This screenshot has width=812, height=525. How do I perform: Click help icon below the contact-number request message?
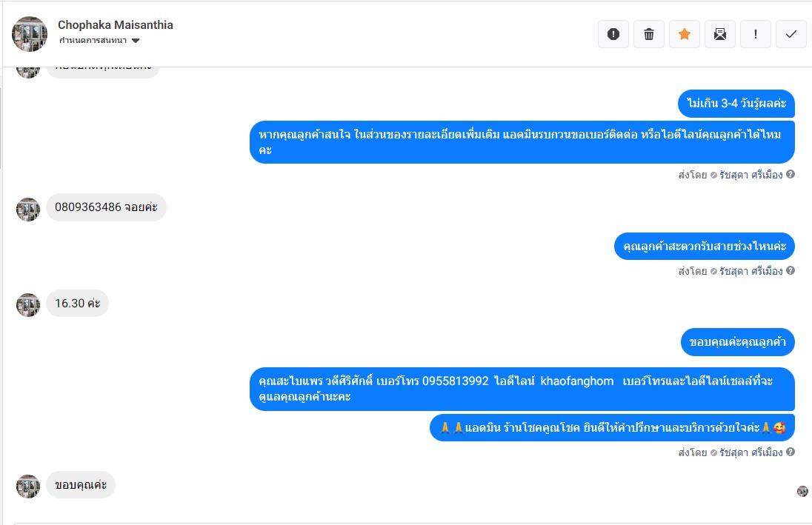791,175
